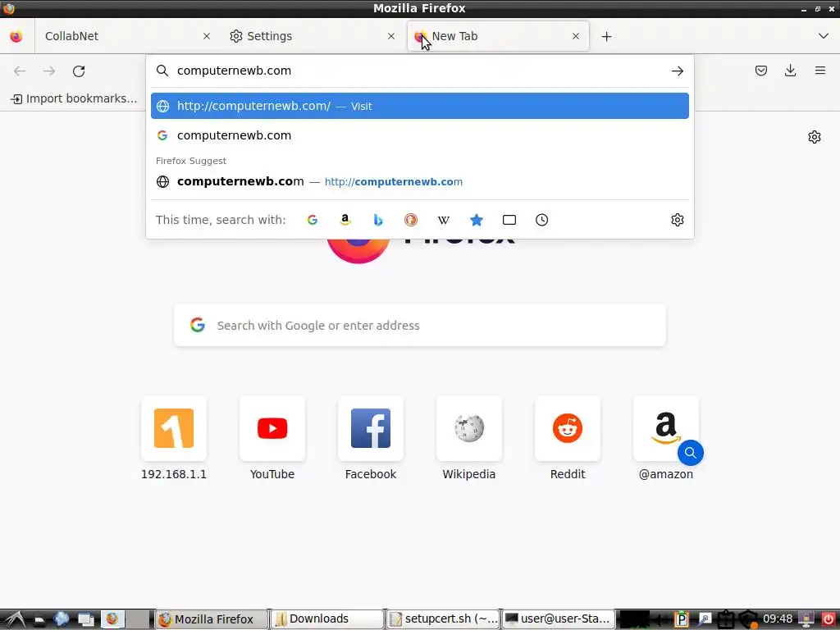Focus the Search with Google box
Viewport: 840px width, 630px height.
(x=419, y=325)
